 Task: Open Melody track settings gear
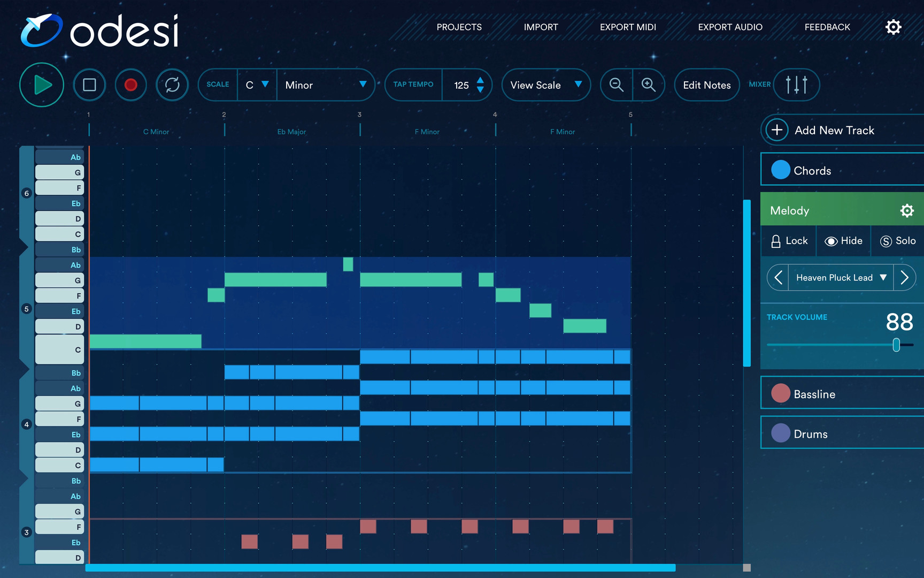point(907,211)
